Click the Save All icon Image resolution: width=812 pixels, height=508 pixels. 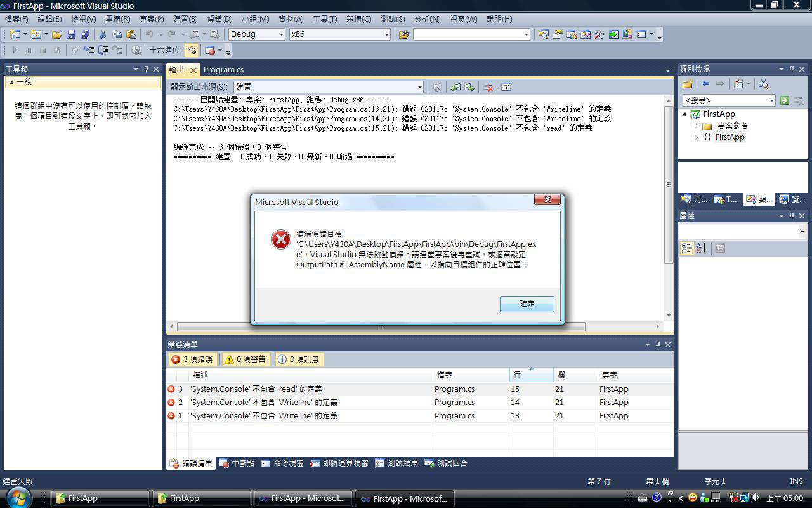click(x=85, y=34)
